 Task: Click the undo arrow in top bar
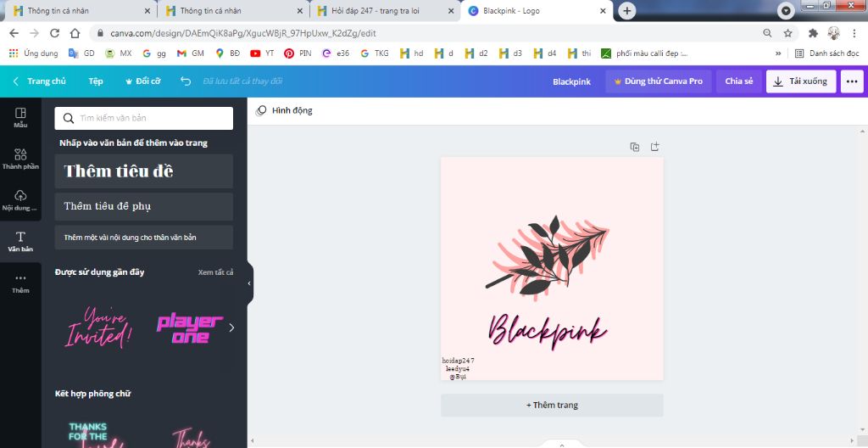pos(186,81)
